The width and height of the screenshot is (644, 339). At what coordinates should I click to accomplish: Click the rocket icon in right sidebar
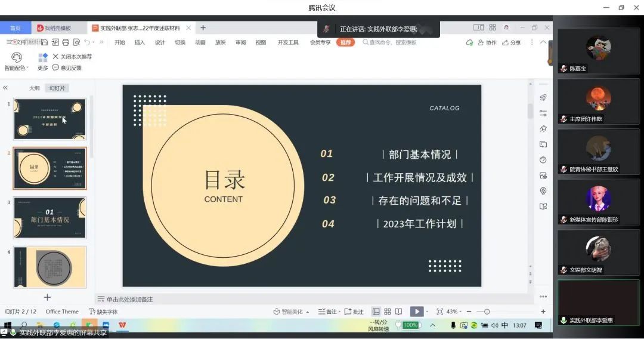(x=543, y=98)
